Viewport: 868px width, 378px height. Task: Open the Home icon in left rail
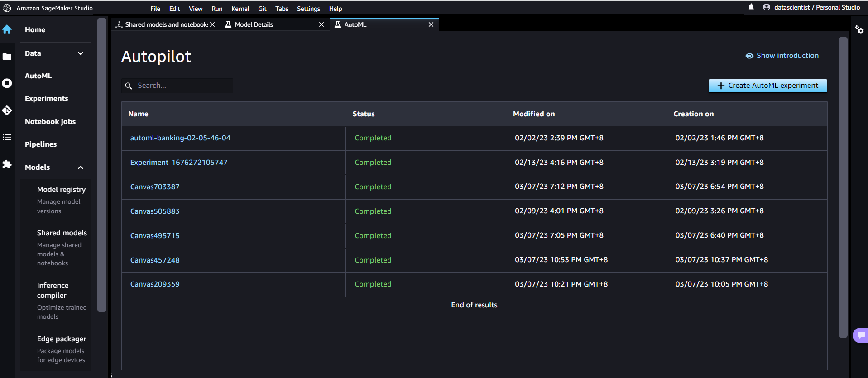click(7, 29)
